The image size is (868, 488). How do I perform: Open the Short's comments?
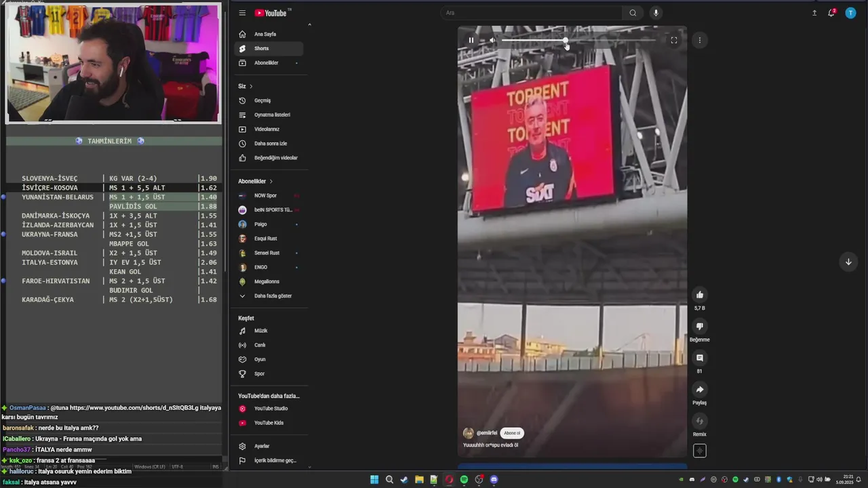click(x=700, y=358)
